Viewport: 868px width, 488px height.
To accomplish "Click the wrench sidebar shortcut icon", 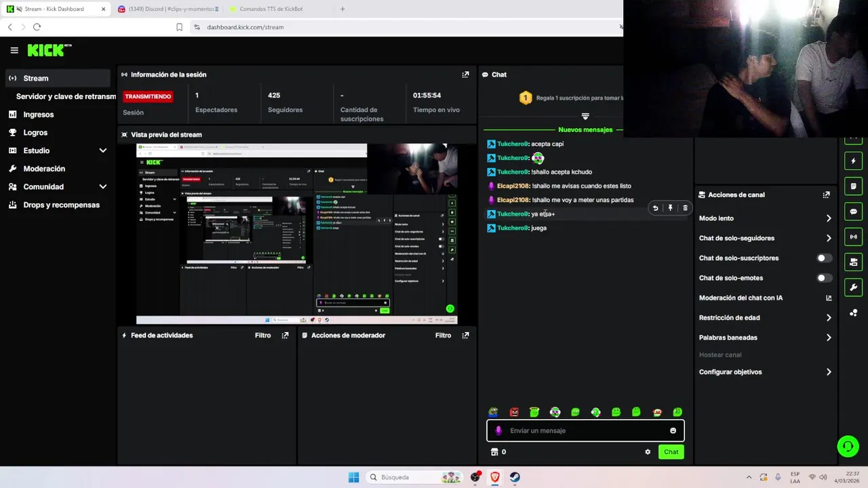I will (853, 287).
